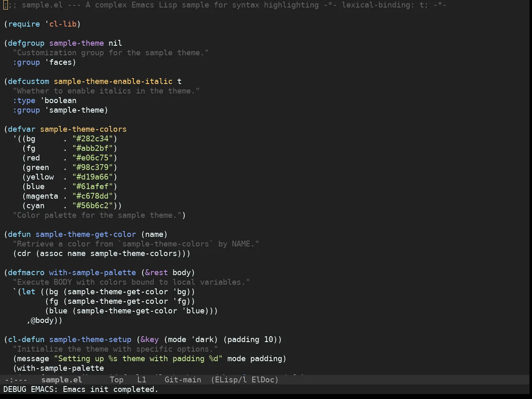
Task: Click sample-theme-colors after defvar
Action: 84,129
